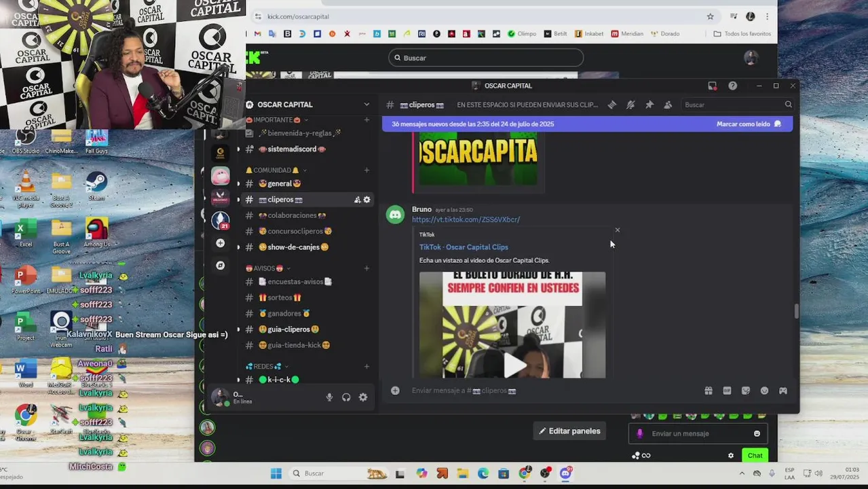Add channel to COMUNIDAD category
This screenshot has height=489, width=868.
(366, 170)
